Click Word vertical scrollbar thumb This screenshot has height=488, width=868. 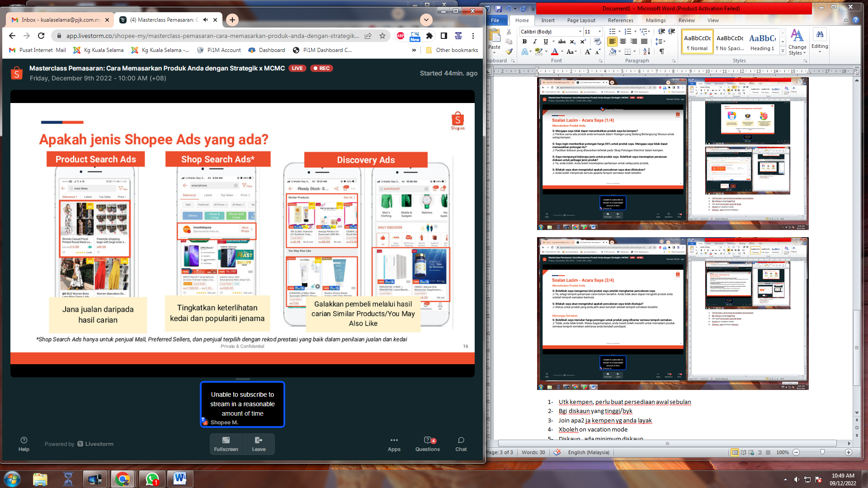[x=857, y=348]
